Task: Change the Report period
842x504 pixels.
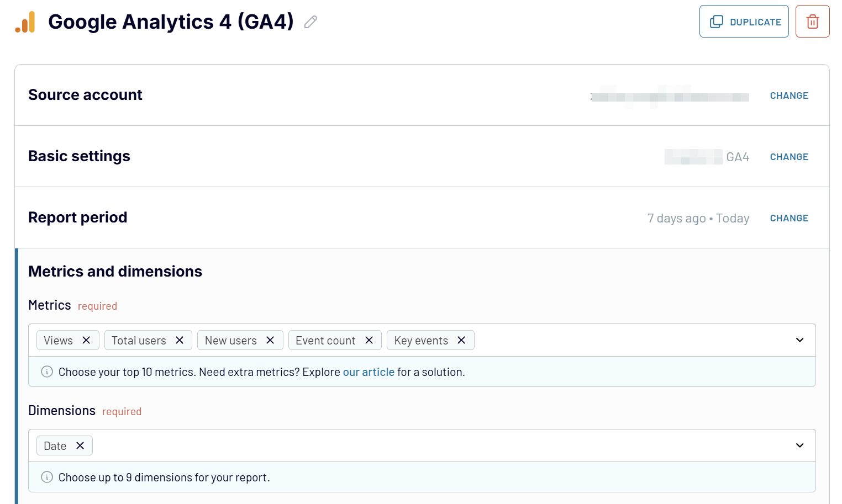Action: [x=788, y=218]
